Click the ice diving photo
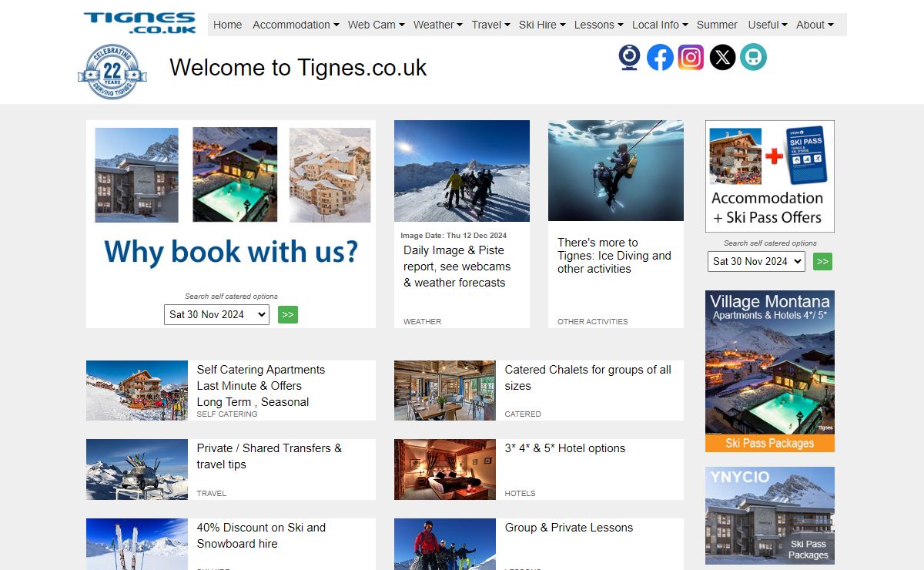This screenshot has height=570, width=924. click(616, 171)
